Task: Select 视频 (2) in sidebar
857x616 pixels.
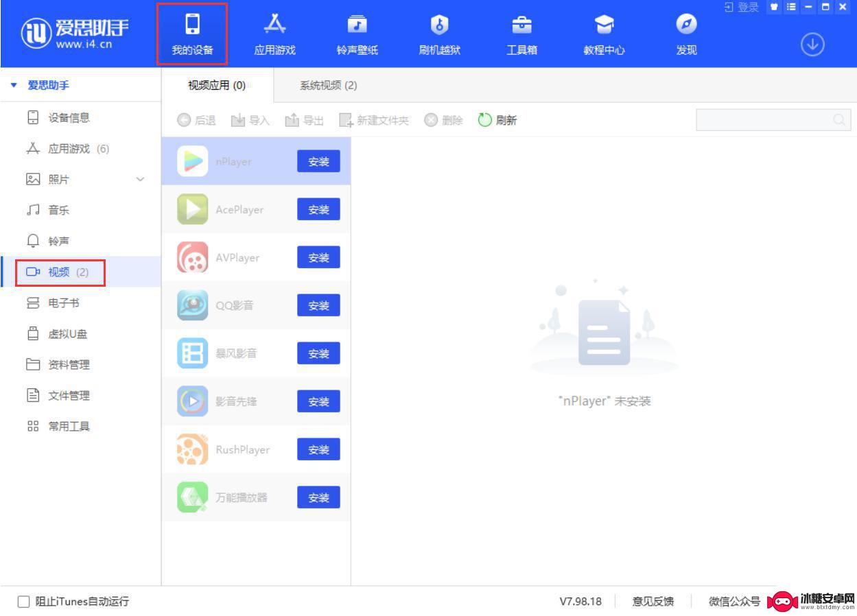Action: 80,272
